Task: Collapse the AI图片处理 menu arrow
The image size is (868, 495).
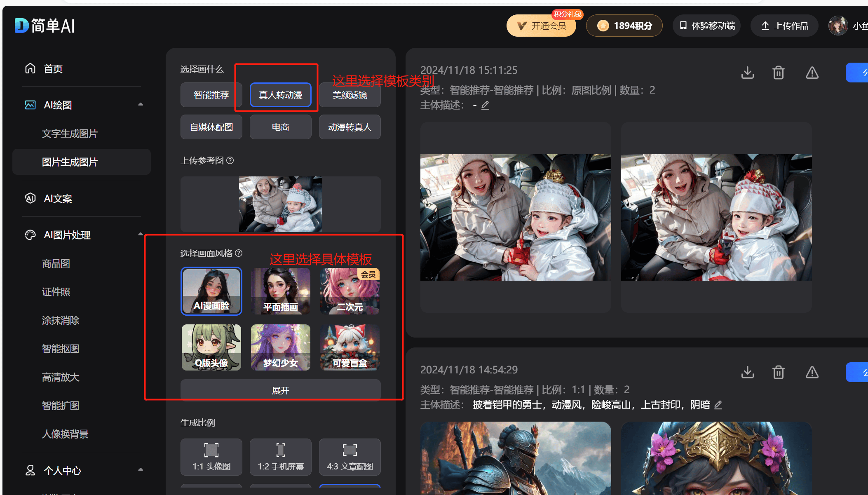Action: pyautogui.click(x=141, y=234)
